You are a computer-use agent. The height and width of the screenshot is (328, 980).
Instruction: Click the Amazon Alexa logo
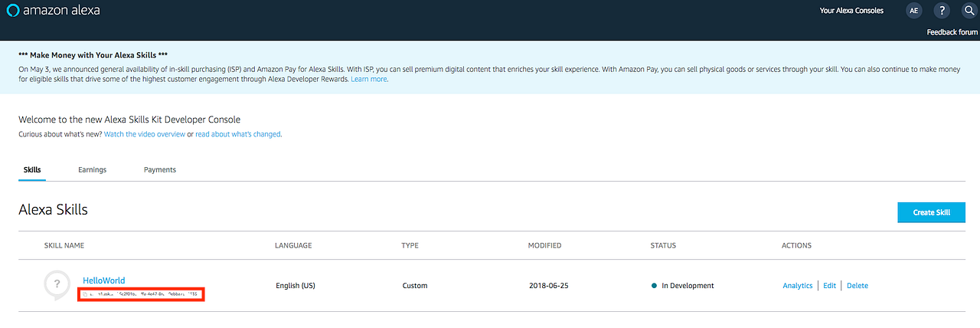52,11
